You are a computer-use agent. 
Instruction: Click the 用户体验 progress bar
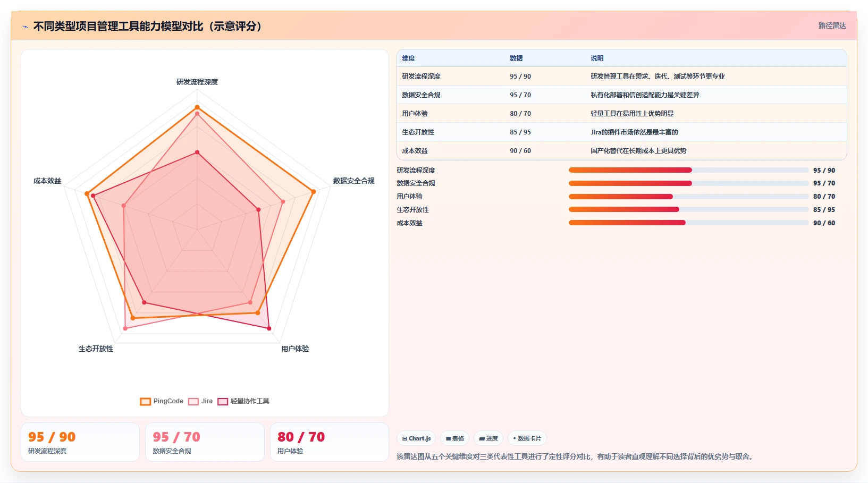click(x=689, y=197)
